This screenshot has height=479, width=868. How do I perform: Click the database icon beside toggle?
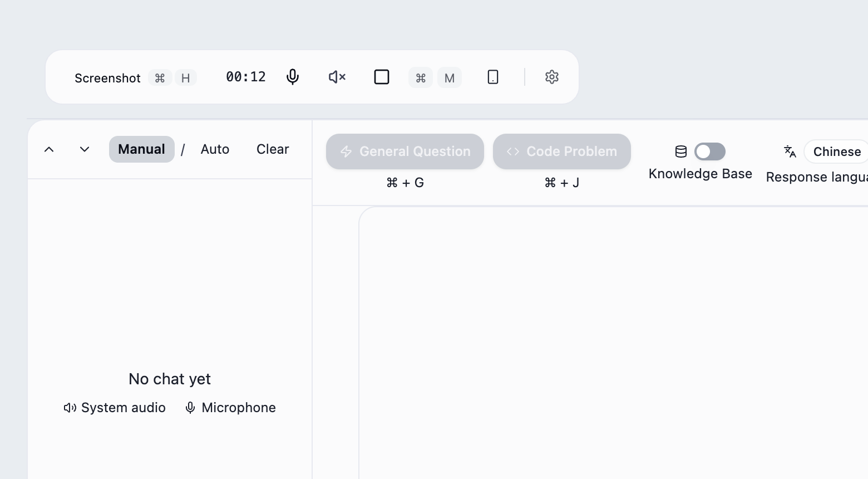click(681, 151)
